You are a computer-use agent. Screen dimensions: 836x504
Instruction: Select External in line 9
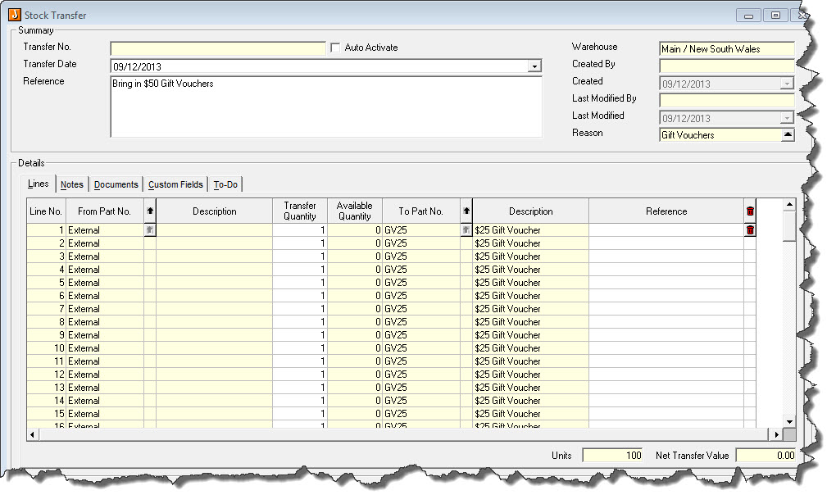[x=105, y=335]
